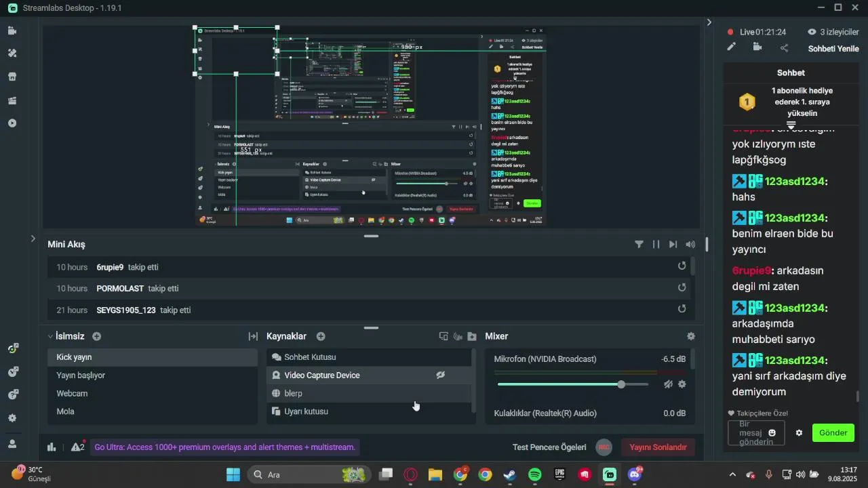The image size is (868, 488).
Task: Click the Gönder chat button
Action: [x=833, y=433]
